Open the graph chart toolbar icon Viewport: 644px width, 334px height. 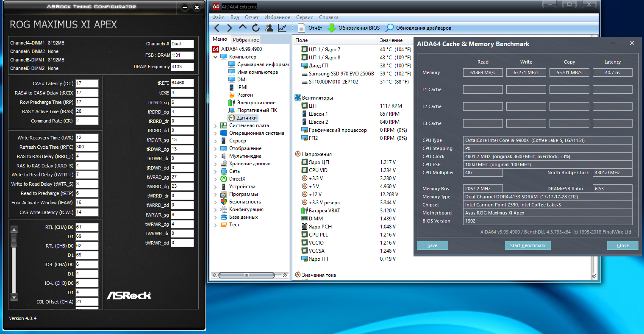tap(282, 28)
